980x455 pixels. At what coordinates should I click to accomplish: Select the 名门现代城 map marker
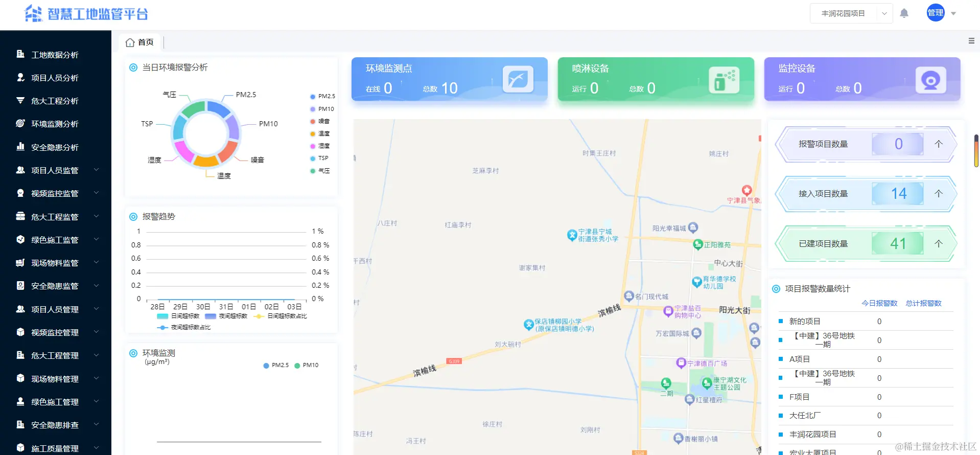click(629, 295)
